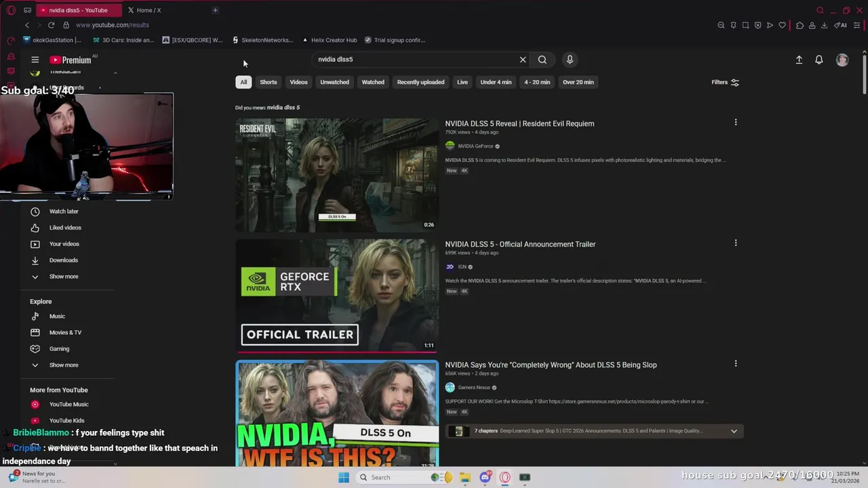Click the magnifier search button
The height and width of the screenshot is (488, 868).
pos(542,60)
